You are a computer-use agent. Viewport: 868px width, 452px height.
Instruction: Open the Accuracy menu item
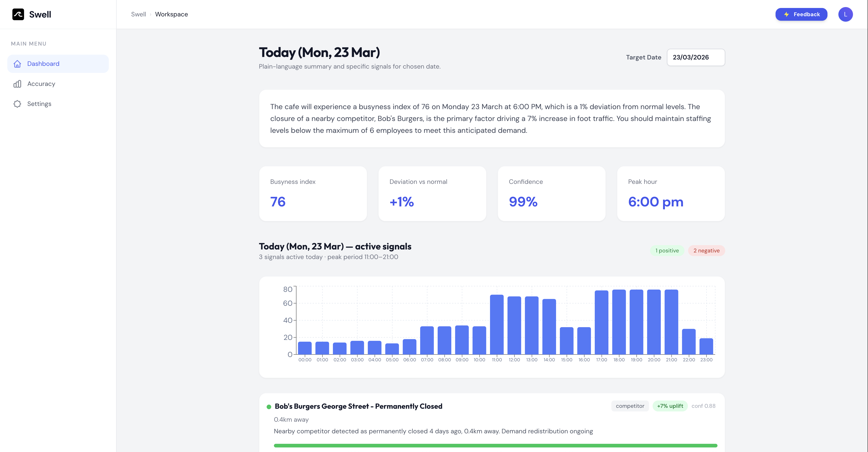point(41,84)
